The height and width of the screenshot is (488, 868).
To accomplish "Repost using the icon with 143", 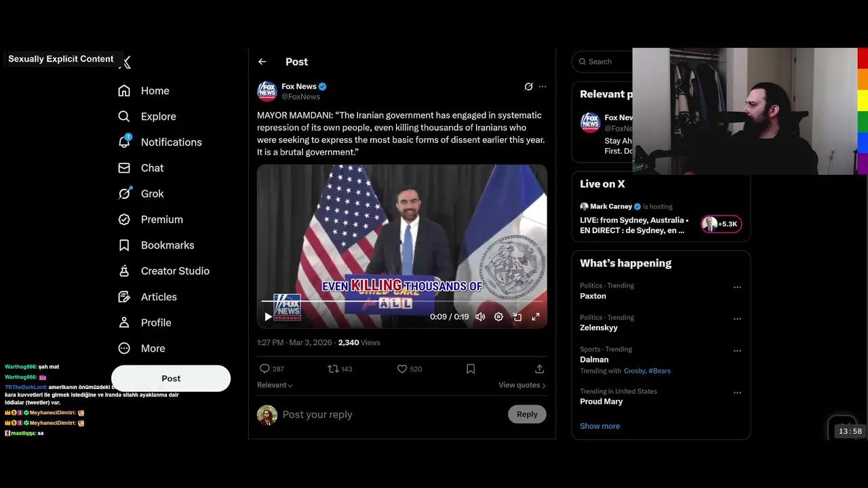I will click(340, 369).
